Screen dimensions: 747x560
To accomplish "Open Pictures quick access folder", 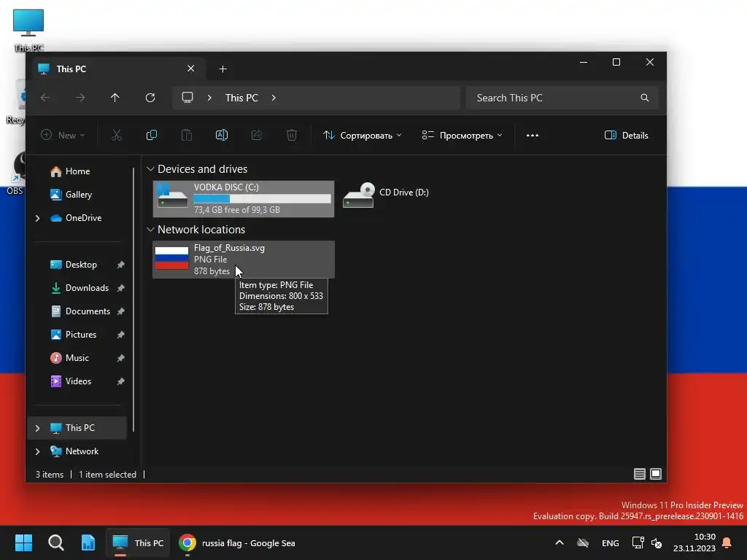I will coord(74,335).
